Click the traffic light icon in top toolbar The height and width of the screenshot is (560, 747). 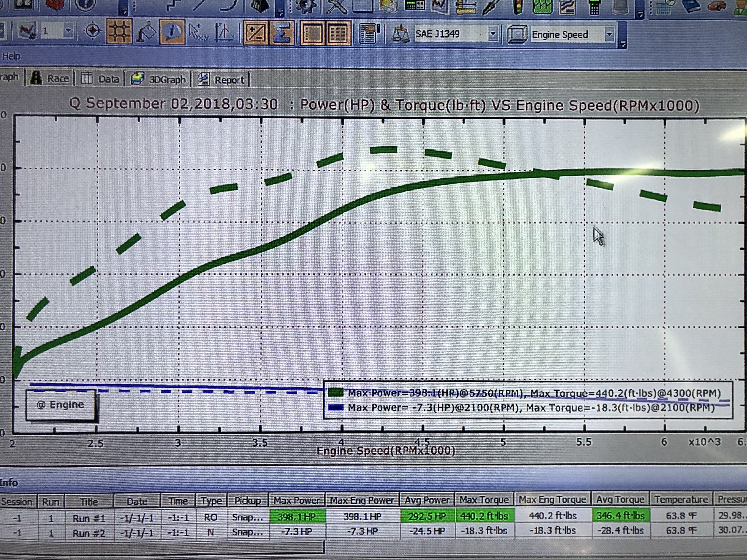click(x=517, y=7)
